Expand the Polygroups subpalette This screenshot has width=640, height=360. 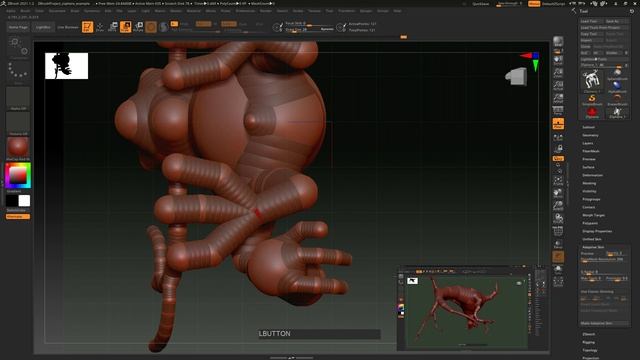[x=591, y=199]
